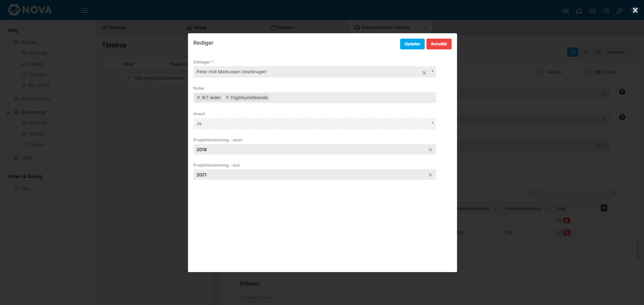Image resolution: width=644 pixels, height=305 pixels.
Task: Collapse the Referencer sidebar section chevron
Action: pos(83,112)
